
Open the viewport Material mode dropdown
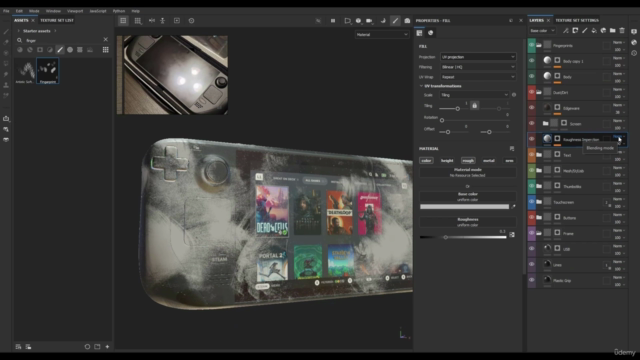(382, 35)
